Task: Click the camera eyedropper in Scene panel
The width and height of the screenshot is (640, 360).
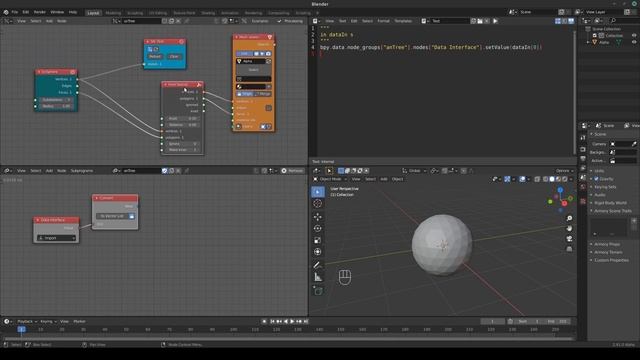Action: [633, 144]
